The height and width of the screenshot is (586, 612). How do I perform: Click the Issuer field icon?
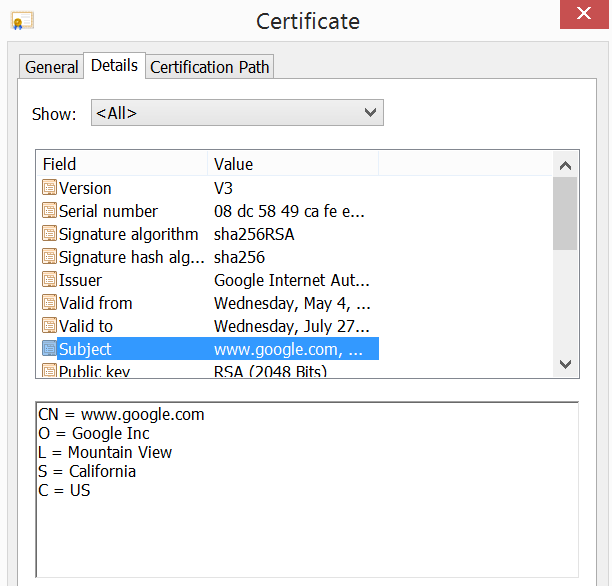tap(49, 280)
